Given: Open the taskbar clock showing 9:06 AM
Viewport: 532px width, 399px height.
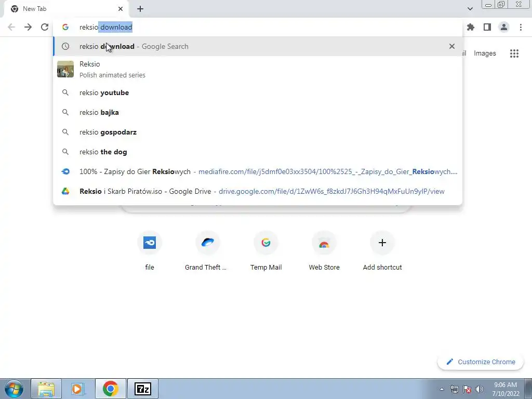Looking at the screenshot, I should tap(506, 389).
